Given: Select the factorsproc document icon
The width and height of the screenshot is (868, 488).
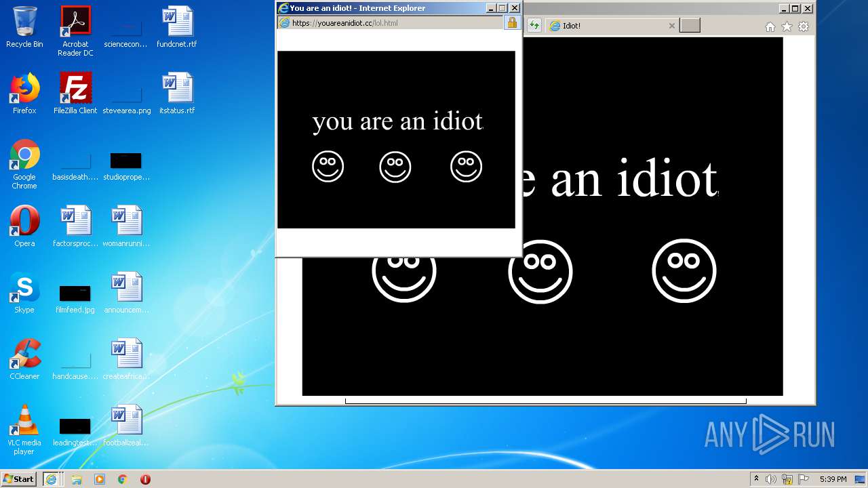Looking at the screenshot, I should pos(75,226).
